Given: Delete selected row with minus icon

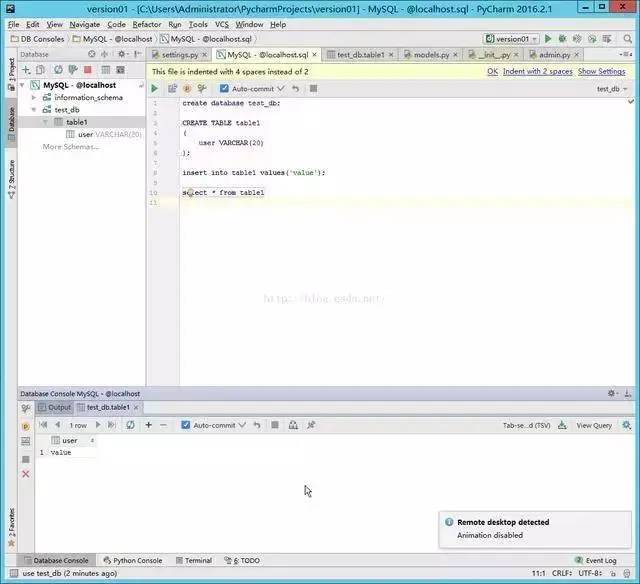Looking at the screenshot, I should 163,425.
